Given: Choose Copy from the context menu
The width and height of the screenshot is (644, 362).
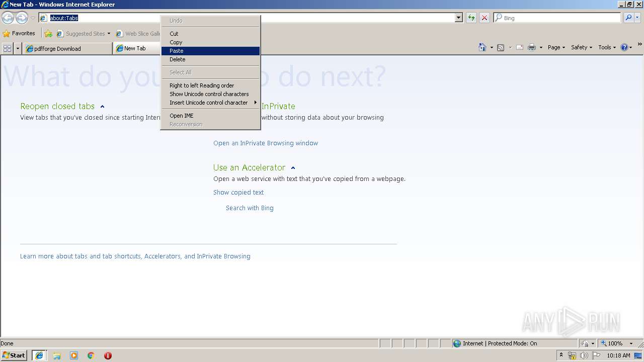Looking at the screenshot, I should 210,42.
